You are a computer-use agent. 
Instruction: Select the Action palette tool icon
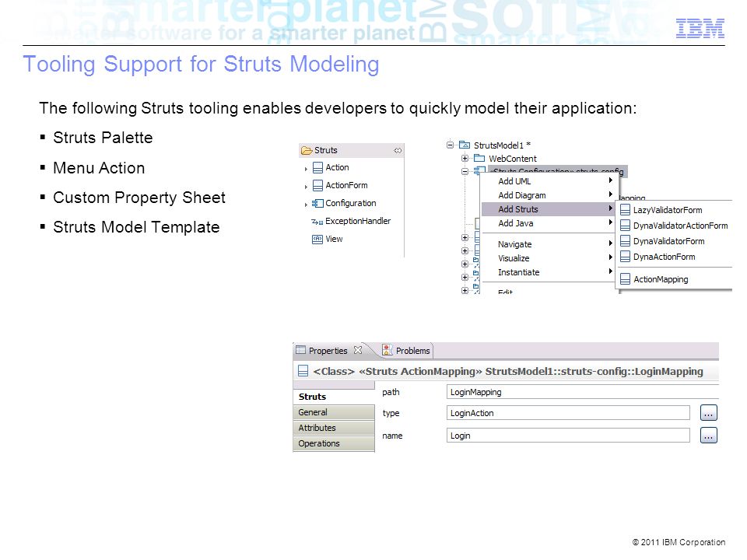pos(317,168)
